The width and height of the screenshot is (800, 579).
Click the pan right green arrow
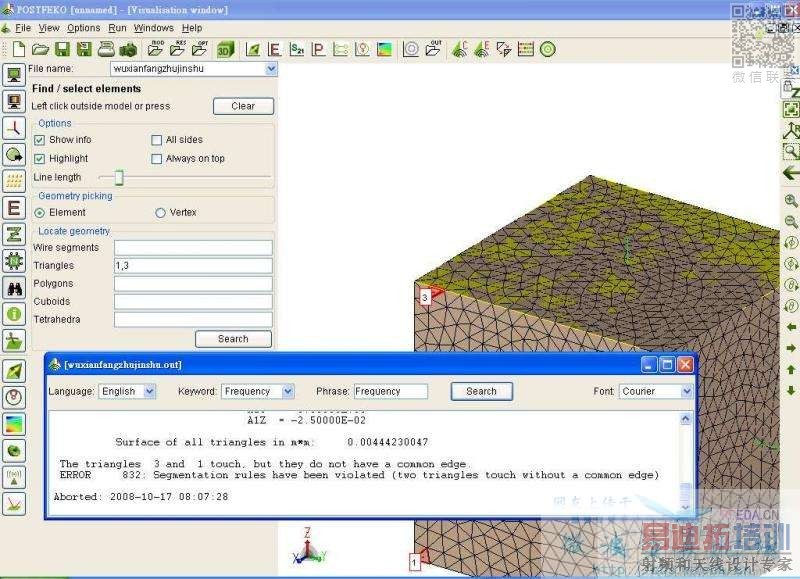point(791,348)
